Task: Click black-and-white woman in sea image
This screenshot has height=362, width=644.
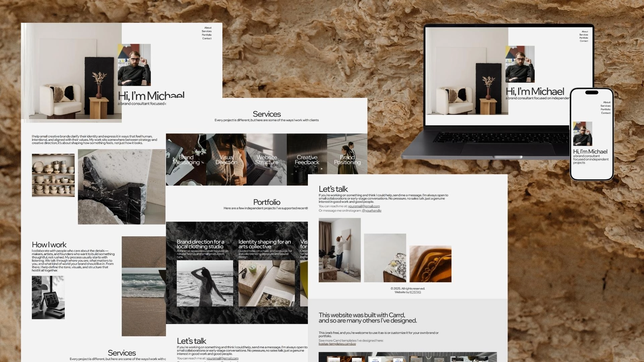Action: 205,284
